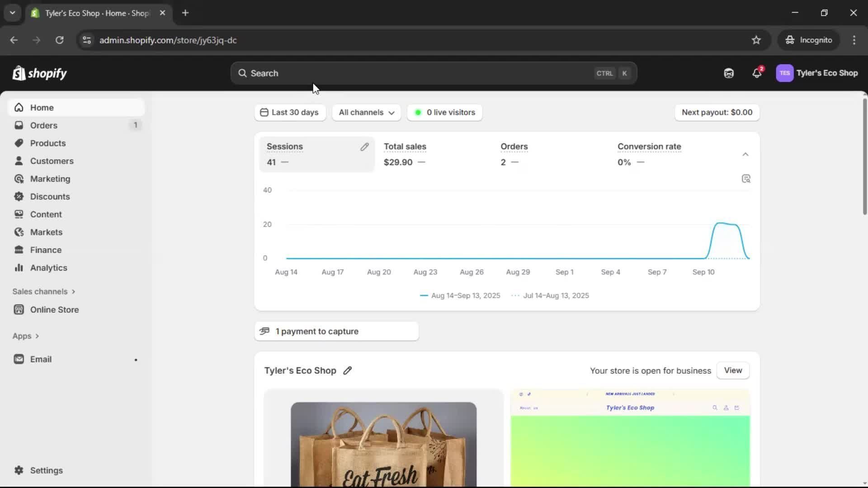The height and width of the screenshot is (488, 868).
Task: Open the Analytics menu item
Action: [48, 267]
